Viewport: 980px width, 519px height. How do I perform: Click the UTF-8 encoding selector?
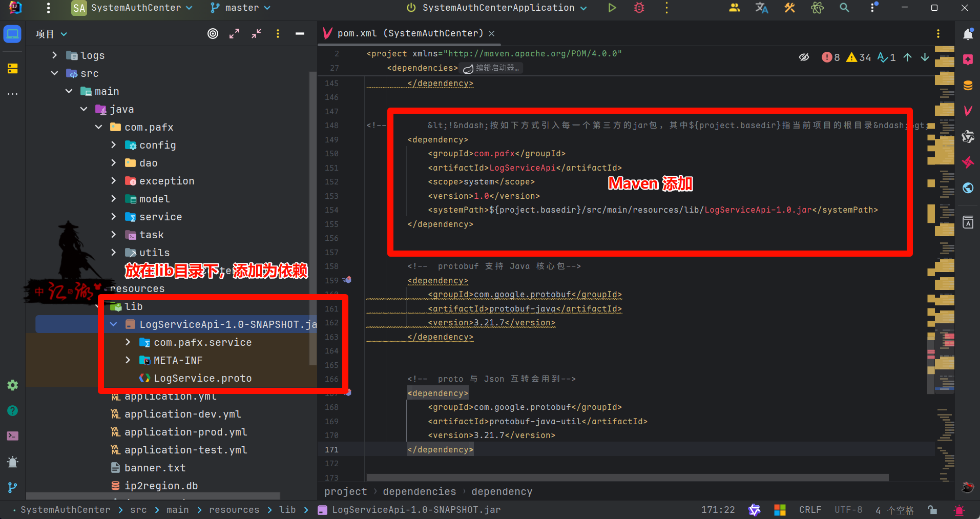pyautogui.click(x=848, y=510)
